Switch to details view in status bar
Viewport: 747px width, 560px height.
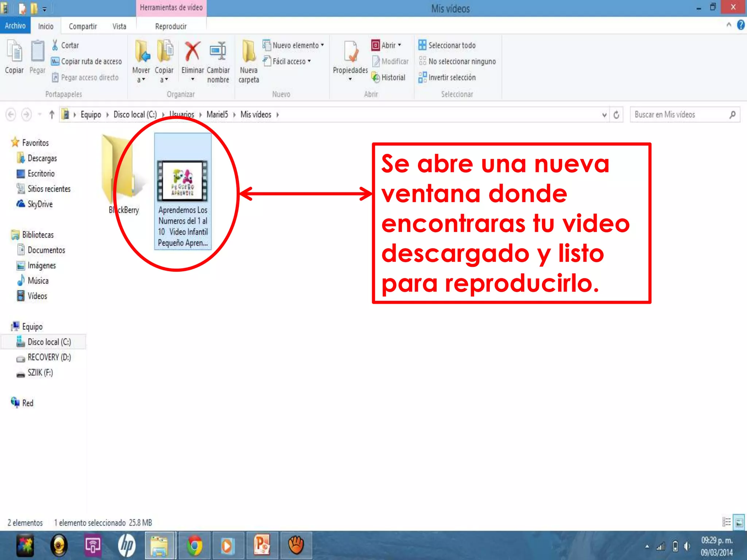pos(726,522)
